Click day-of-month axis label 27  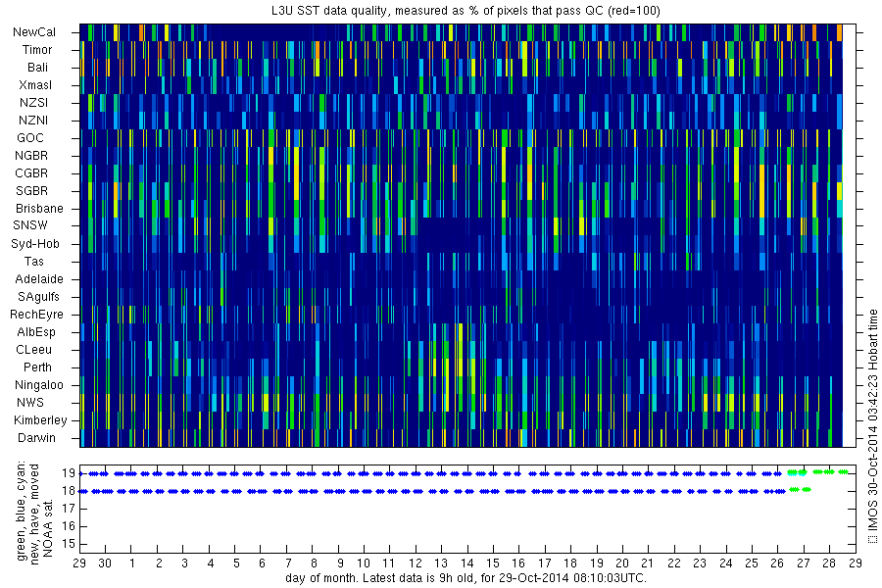pos(804,563)
